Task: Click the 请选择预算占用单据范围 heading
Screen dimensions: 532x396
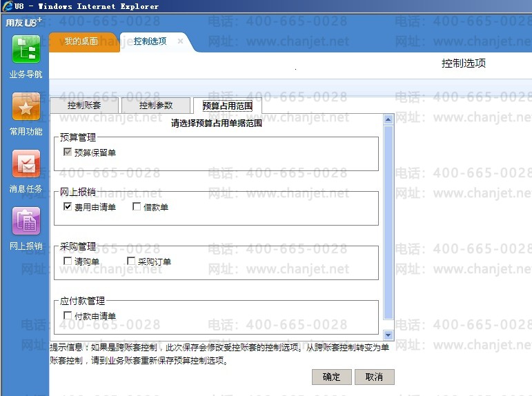Action: [x=217, y=123]
